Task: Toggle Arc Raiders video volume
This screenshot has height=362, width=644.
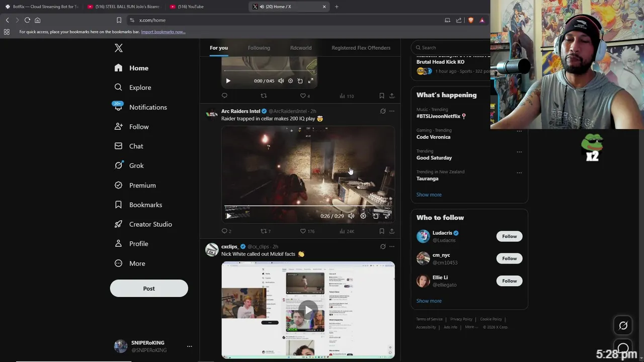Action: 351,216
